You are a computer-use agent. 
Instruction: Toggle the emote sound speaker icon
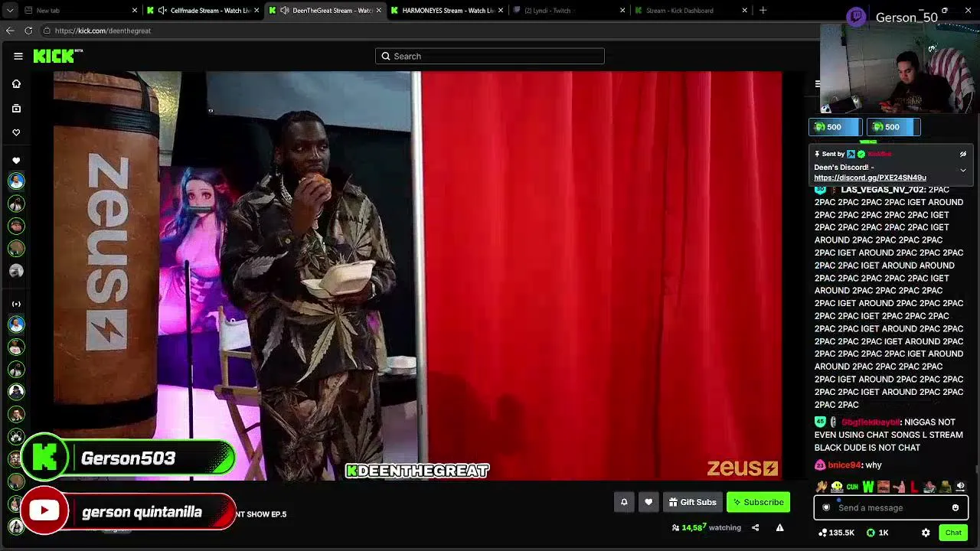960,487
